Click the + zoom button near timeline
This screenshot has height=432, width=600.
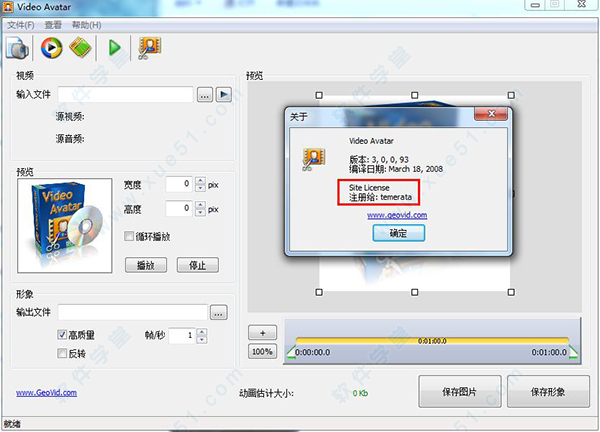(x=262, y=333)
